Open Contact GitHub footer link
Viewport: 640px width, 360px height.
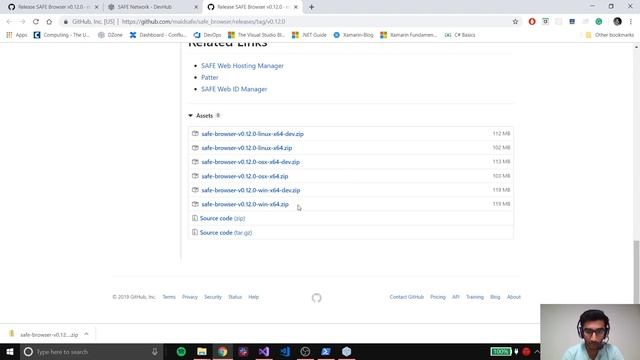pyautogui.click(x=407, y=297)
